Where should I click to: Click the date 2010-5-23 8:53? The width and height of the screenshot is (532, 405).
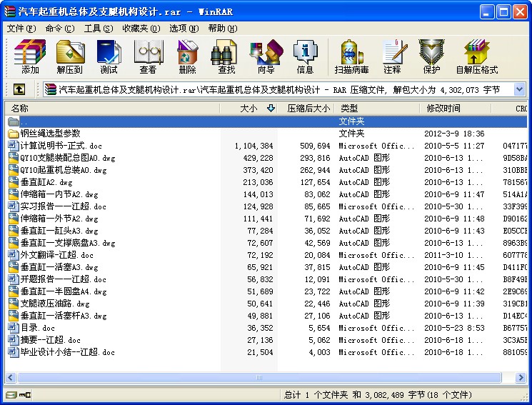[454, 329]
